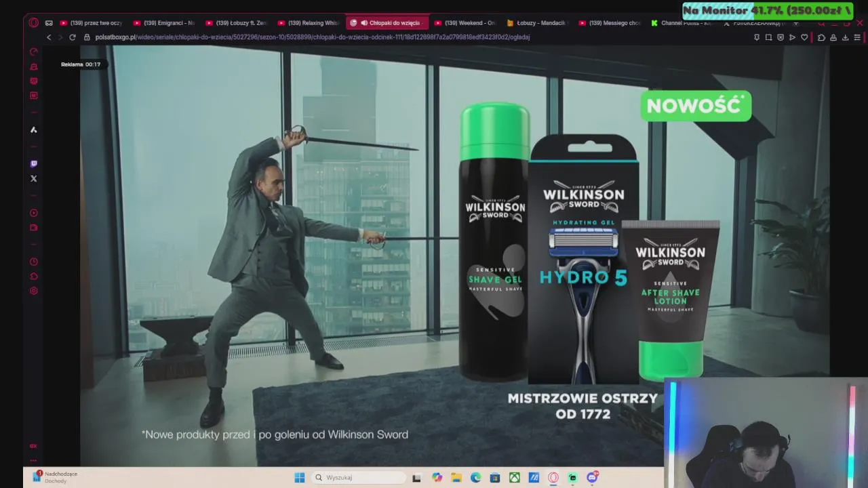Go back to the previous page
The height and width of the screenshot is (488, 868).
[x=49, y=37]
